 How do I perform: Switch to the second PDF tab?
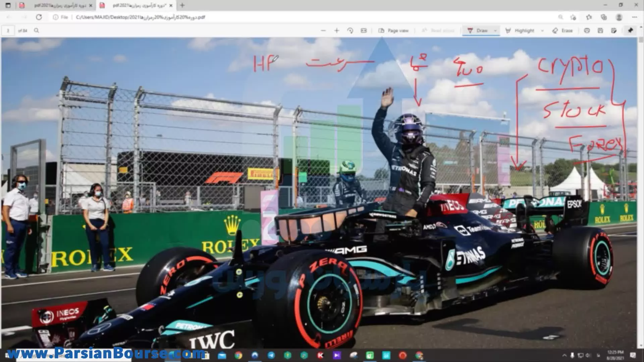click(136, 5)
